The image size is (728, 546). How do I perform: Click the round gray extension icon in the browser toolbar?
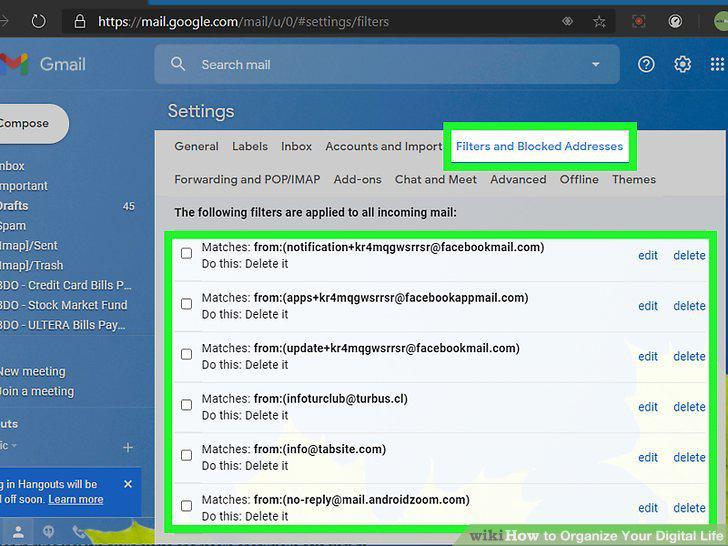[x=675, y=21]
